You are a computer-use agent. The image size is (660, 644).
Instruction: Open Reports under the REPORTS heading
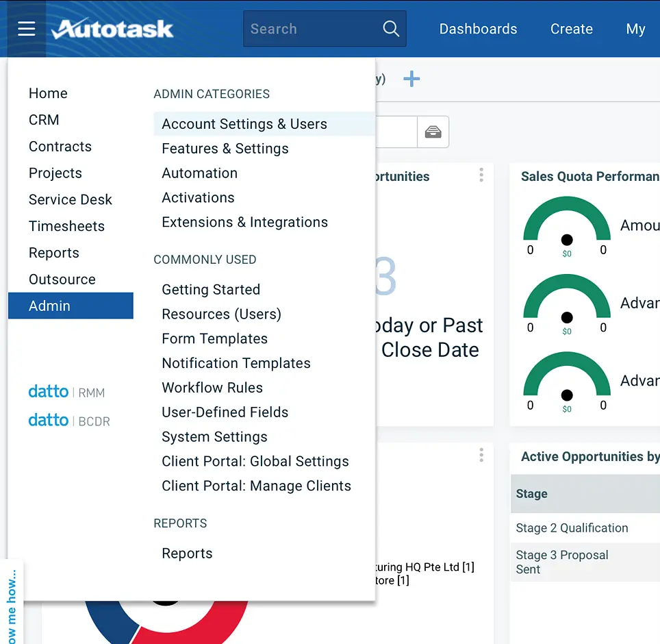coord(187,553)
